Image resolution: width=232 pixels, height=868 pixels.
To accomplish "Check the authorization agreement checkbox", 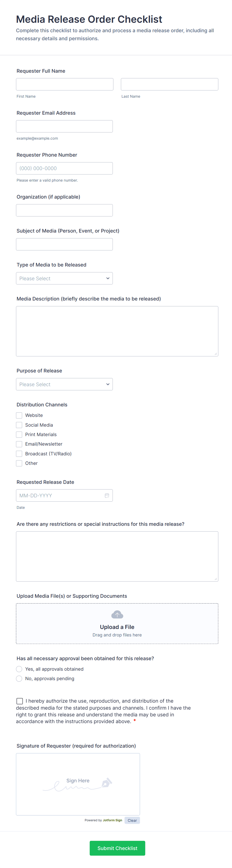I will tap(20, 701).
